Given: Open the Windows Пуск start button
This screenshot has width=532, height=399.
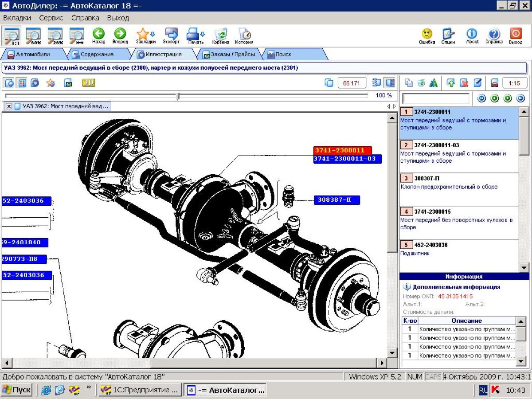Looking at the screenshot, I should tap(16, 390).
